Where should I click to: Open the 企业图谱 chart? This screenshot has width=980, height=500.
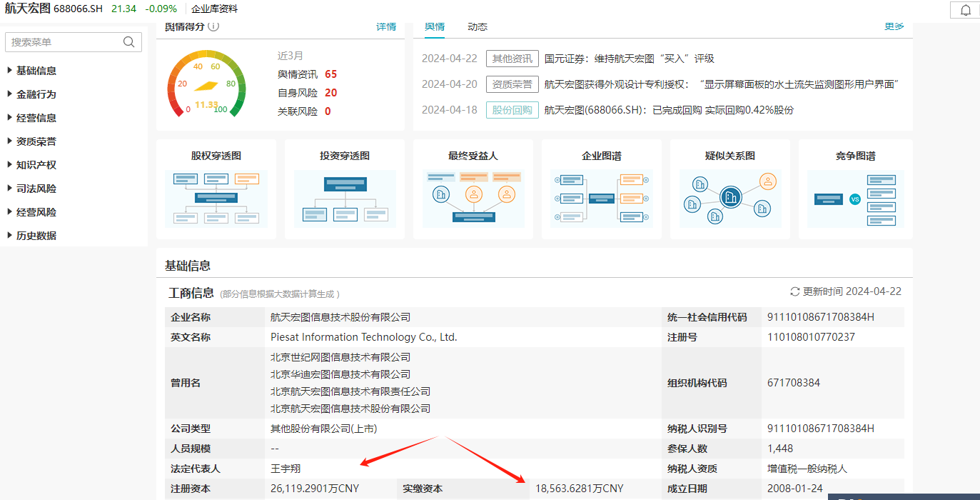pos(601,189)
